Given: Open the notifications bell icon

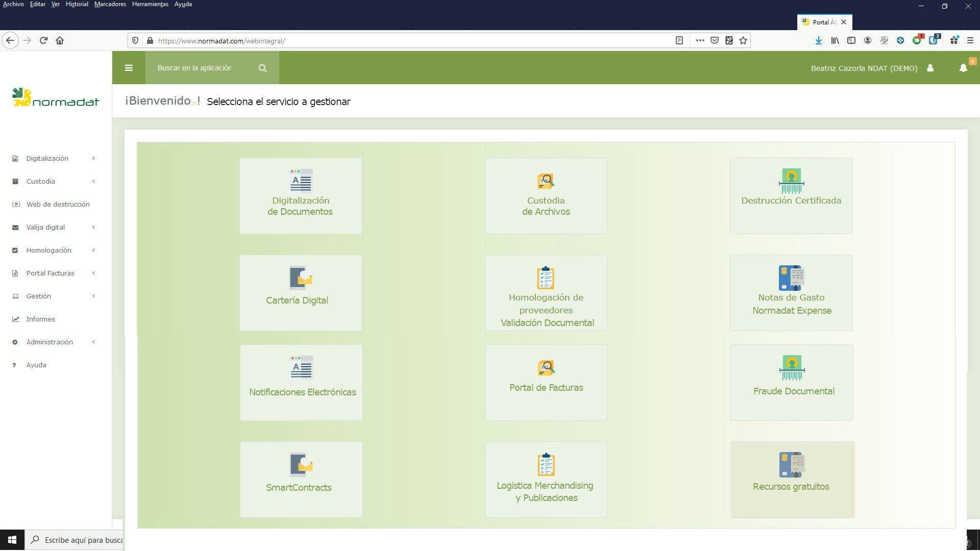Looking at the screenshot, I should 963,68.
